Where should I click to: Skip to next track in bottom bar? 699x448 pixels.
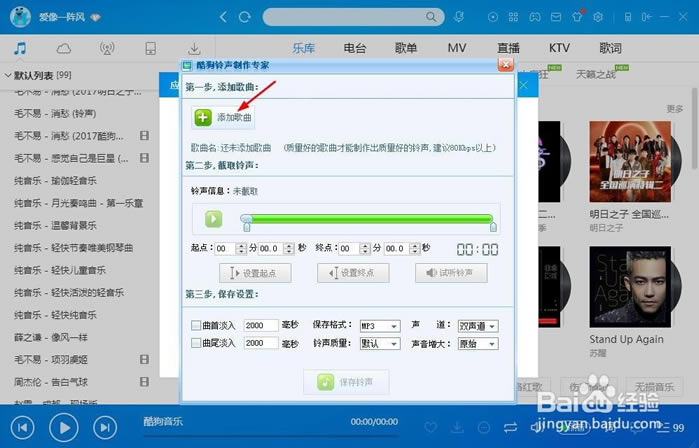point(105,427)
